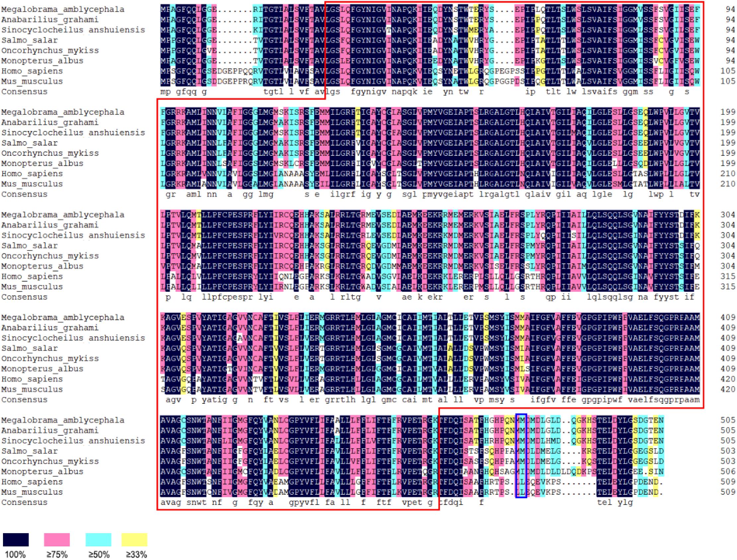Click number 509 ending the Mus_musculus row

click(x=728, y=492)
